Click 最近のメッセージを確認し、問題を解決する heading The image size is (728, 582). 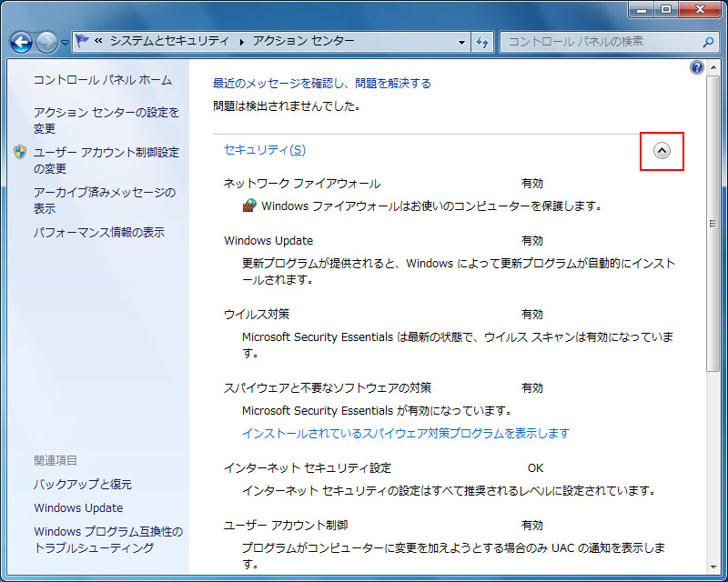point(322,83)
